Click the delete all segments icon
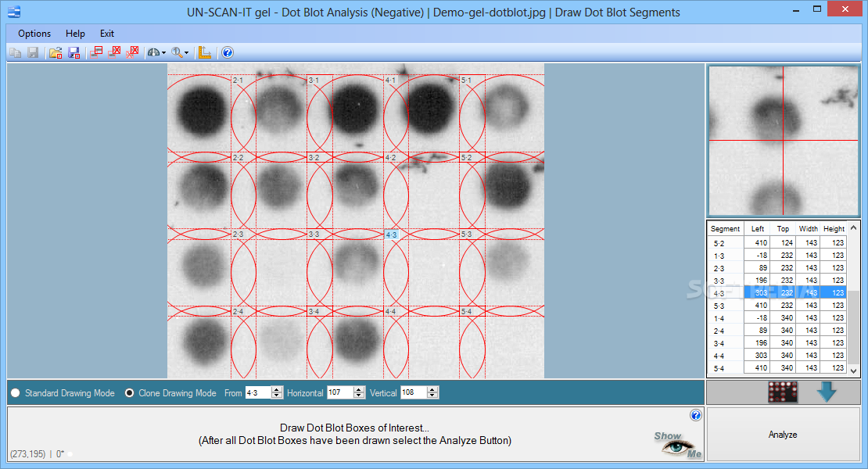 pos(132,52)
